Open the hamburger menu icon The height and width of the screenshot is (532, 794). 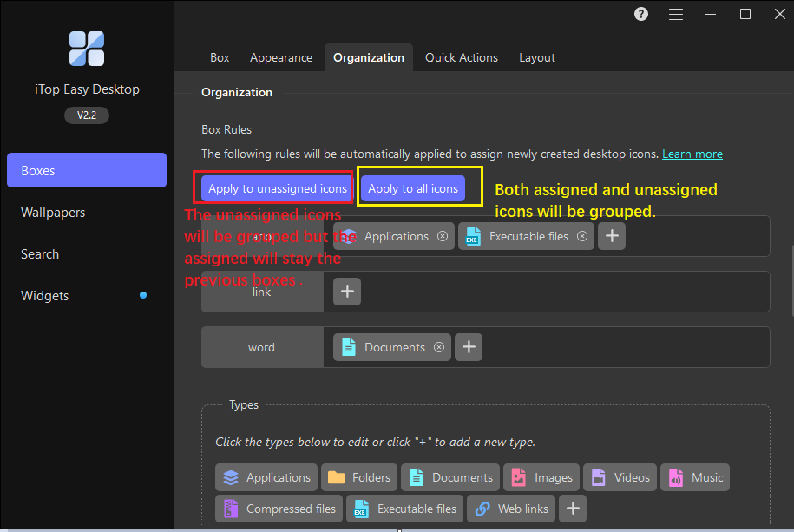pyautogui.click(x=676, y=14)
